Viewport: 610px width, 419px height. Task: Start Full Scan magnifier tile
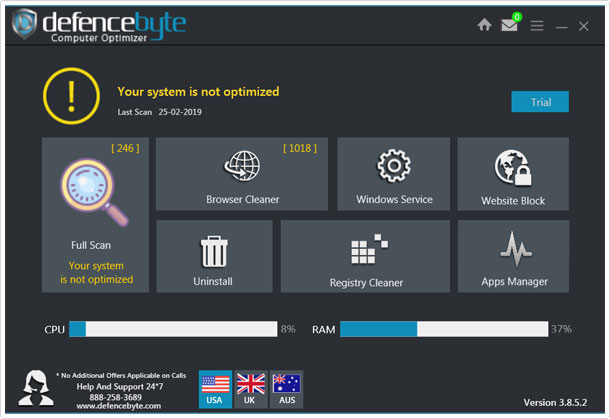(x=95, y=215)
